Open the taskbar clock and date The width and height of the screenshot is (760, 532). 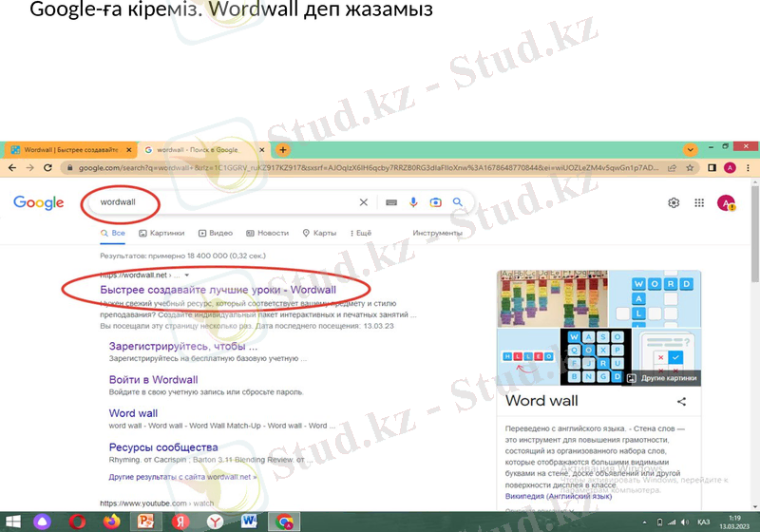(734, 522)
